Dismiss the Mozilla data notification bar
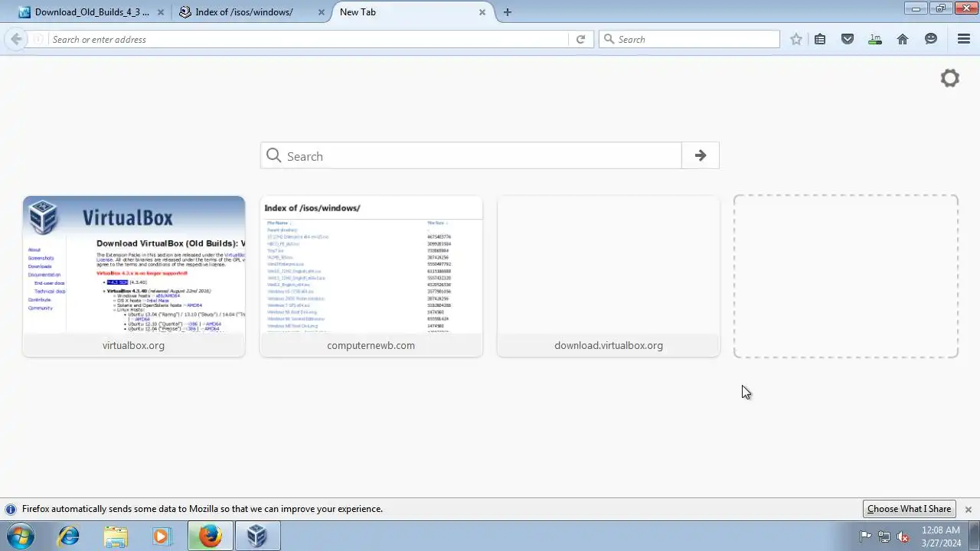This screenshot has width=980, height=551. pos(968,509)
